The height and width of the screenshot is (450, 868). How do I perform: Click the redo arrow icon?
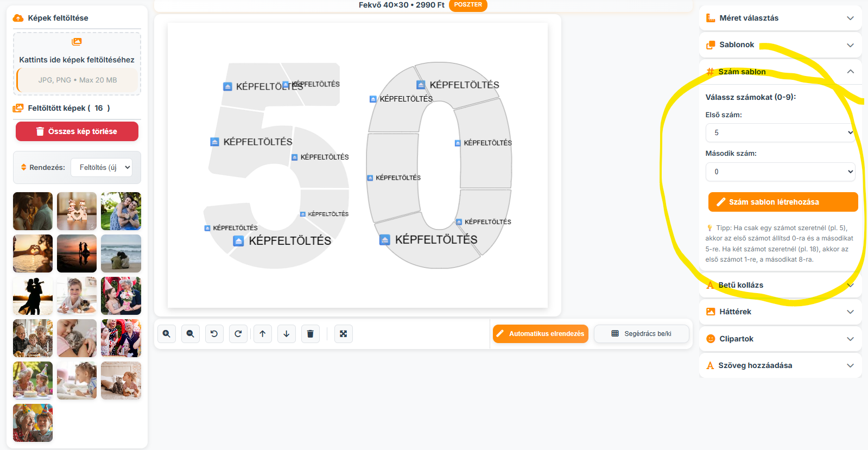tap(238, 334)
